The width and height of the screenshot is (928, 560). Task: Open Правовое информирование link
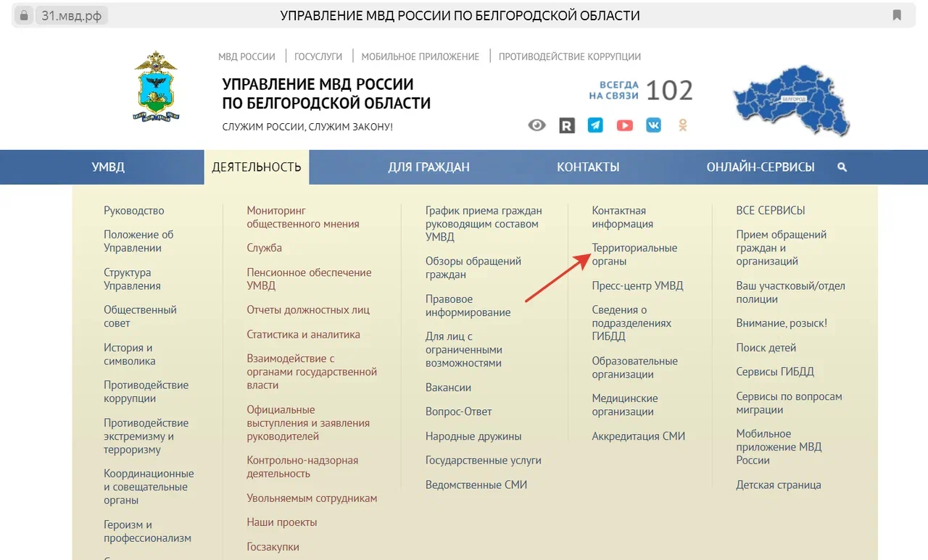tap(468, 306)
